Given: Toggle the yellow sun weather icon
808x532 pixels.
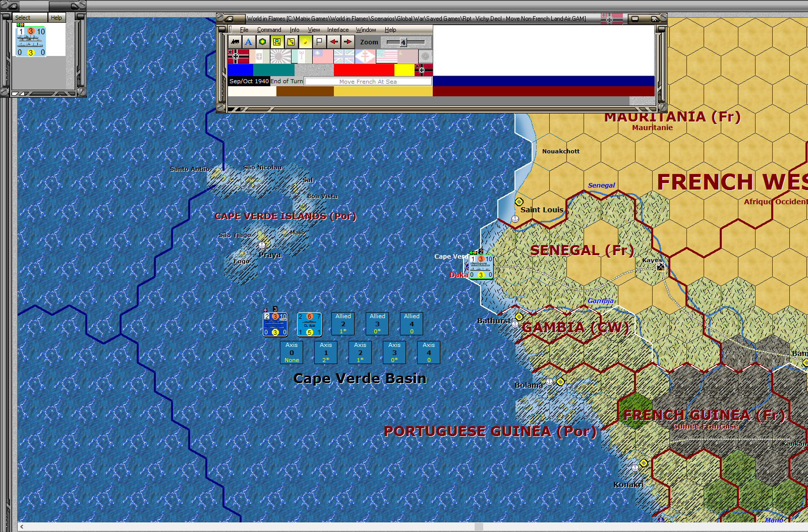Looking at the screenshot, I should click(x=305, y=42).
